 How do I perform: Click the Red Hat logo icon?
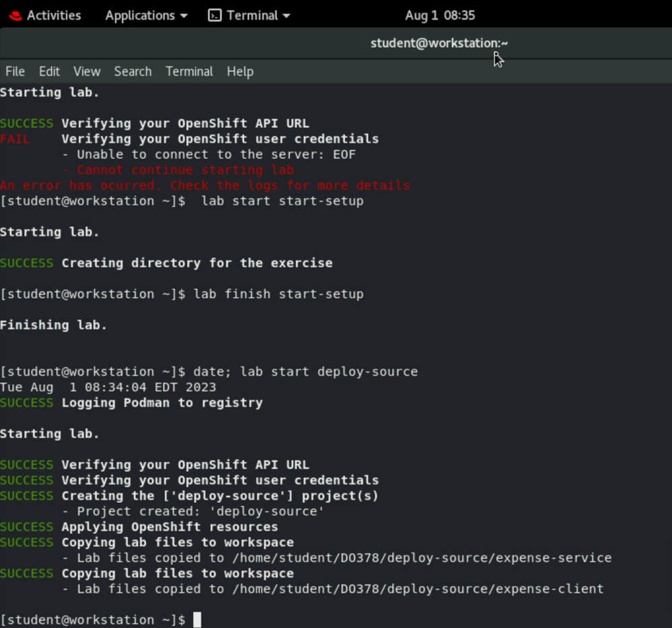point(15,15)
